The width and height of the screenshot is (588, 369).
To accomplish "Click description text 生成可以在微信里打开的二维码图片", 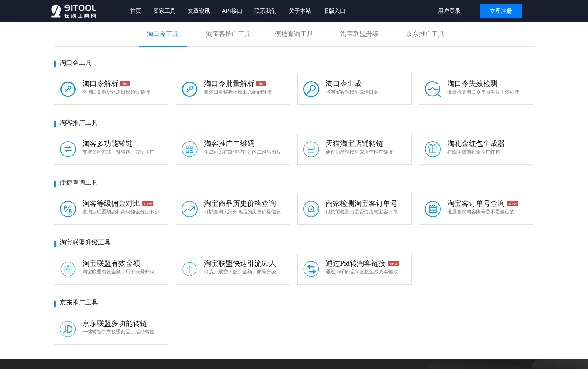I will pos(242,152).
